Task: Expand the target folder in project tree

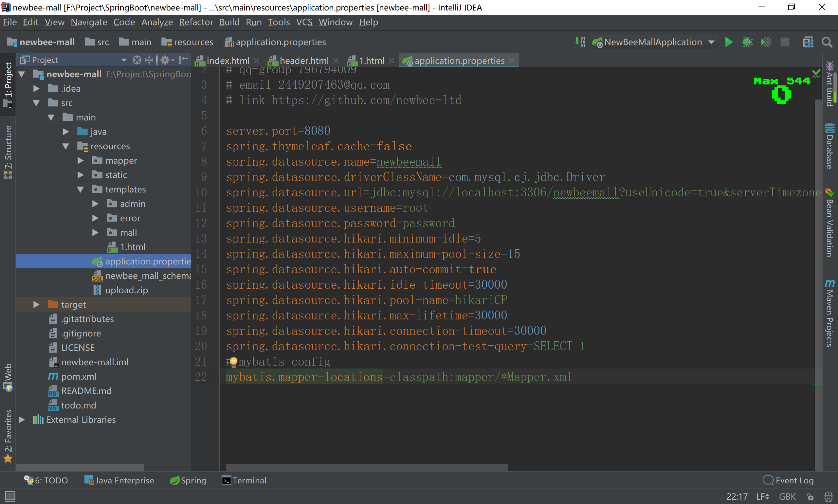Action: [x=36, y=304]
